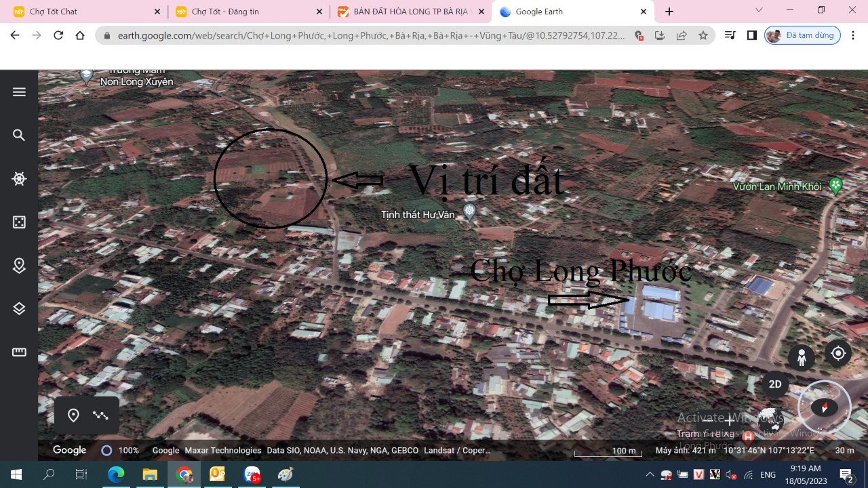Switch to Chợ Tốt - Đăng tin tab

tap(248, 12)
